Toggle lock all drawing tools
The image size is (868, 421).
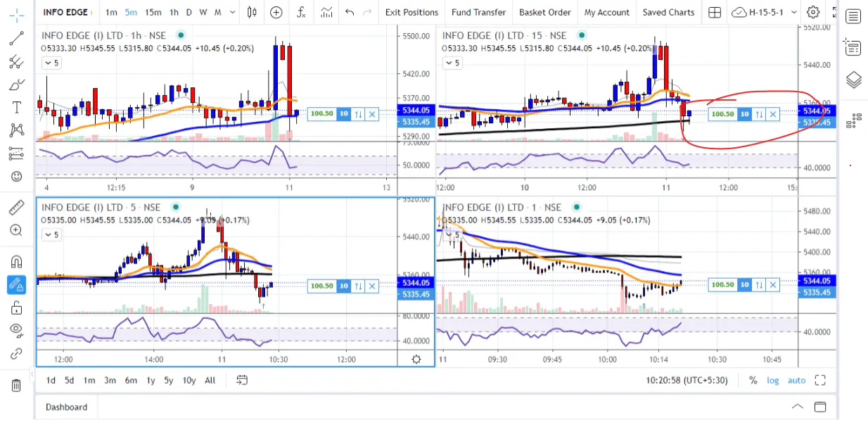[16, 308]
